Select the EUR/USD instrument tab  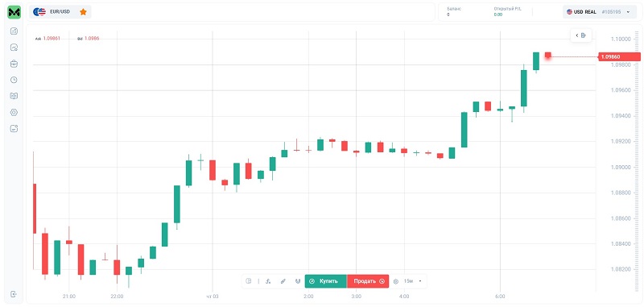click(60, 12)
